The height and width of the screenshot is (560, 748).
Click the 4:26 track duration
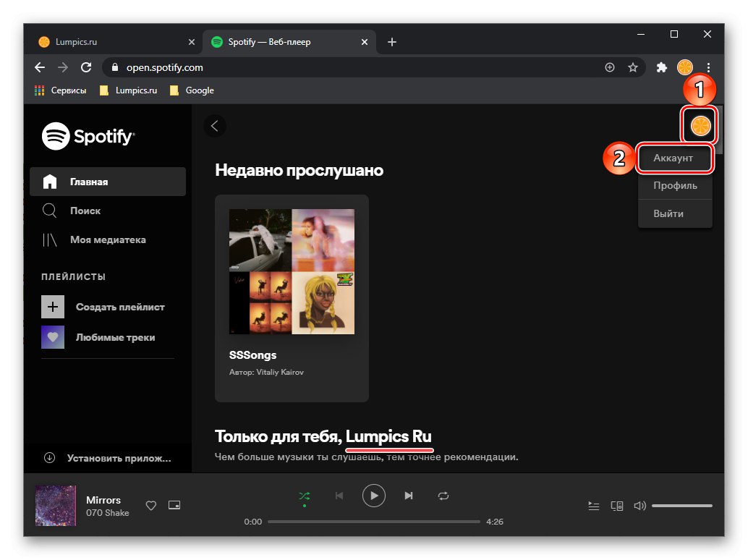tap(495, 522)
